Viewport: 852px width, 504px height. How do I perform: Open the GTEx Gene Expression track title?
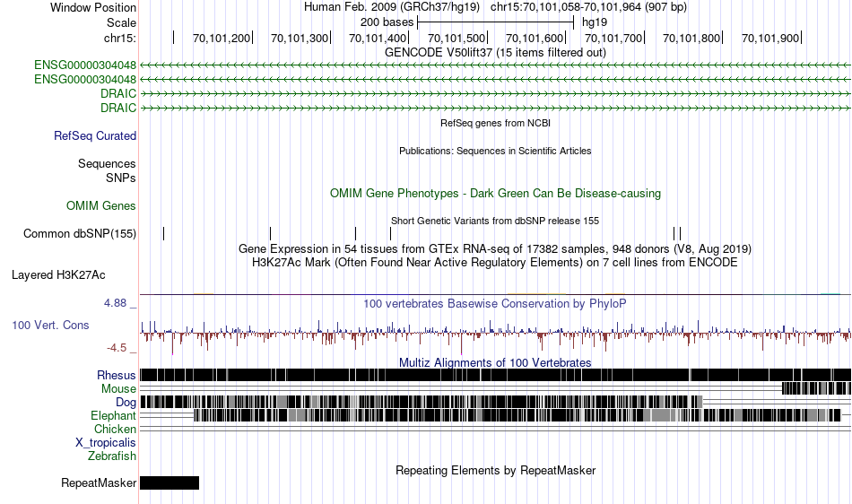tap(495, 248)
